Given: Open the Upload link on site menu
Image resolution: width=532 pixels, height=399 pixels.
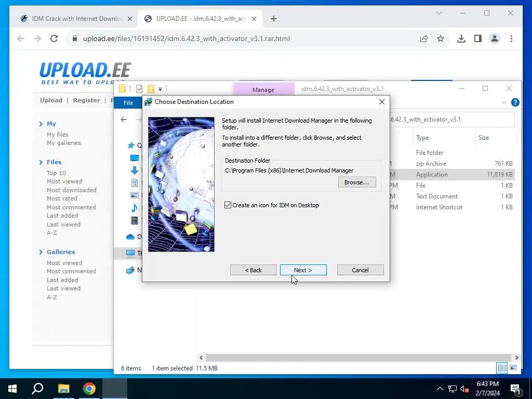Looking at the screenshot, I should tap(51, 100).
